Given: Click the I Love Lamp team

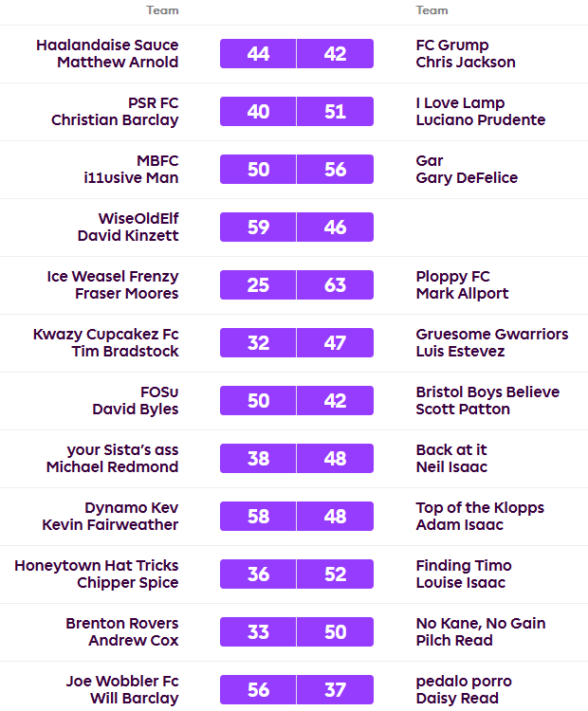Looking at the screenshot, I should 460,102.
